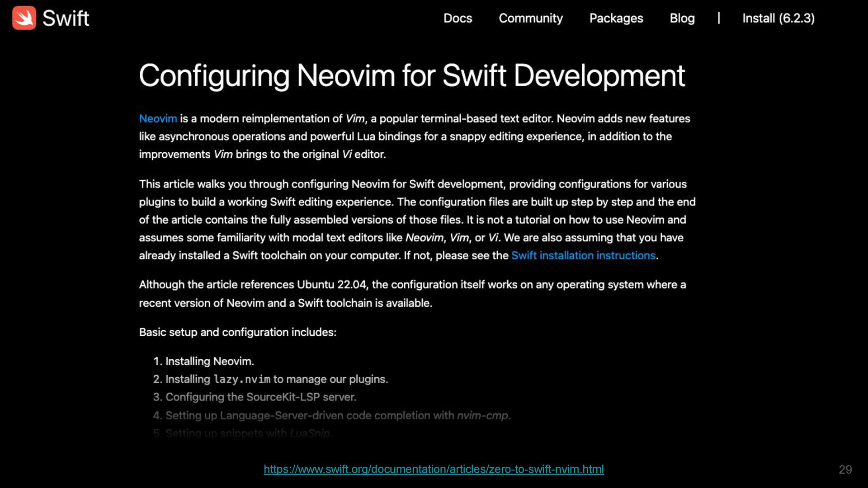
Task: Click the page title heading
Action: click(x=412, y=75)
